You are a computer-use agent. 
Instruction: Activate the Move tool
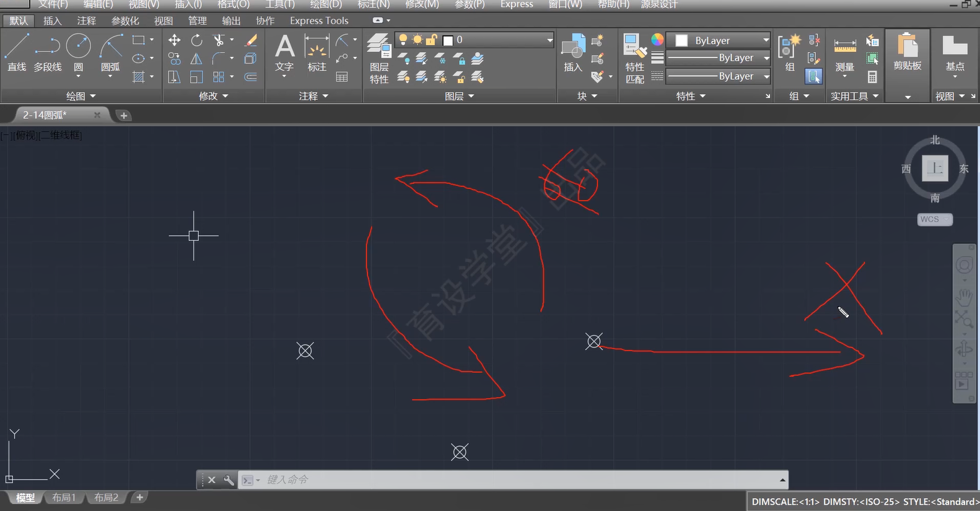click(175, 40)
